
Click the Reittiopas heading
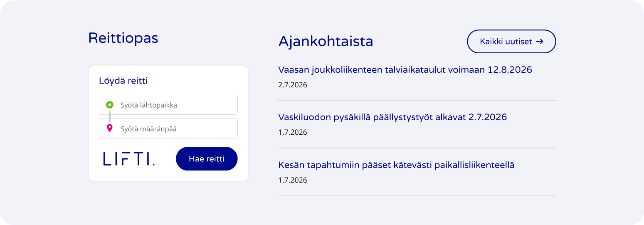123,38
